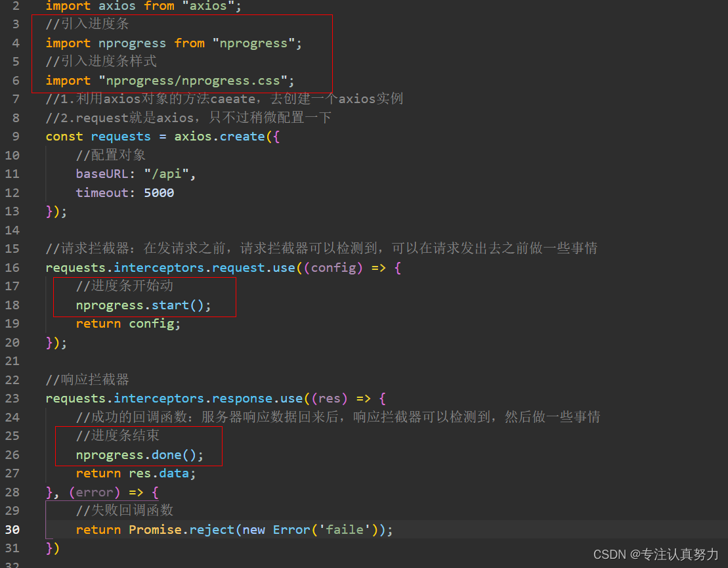Screen dimensions: 728x568
Task: Click the "/api" string value
Action: [x=166, y=174]
